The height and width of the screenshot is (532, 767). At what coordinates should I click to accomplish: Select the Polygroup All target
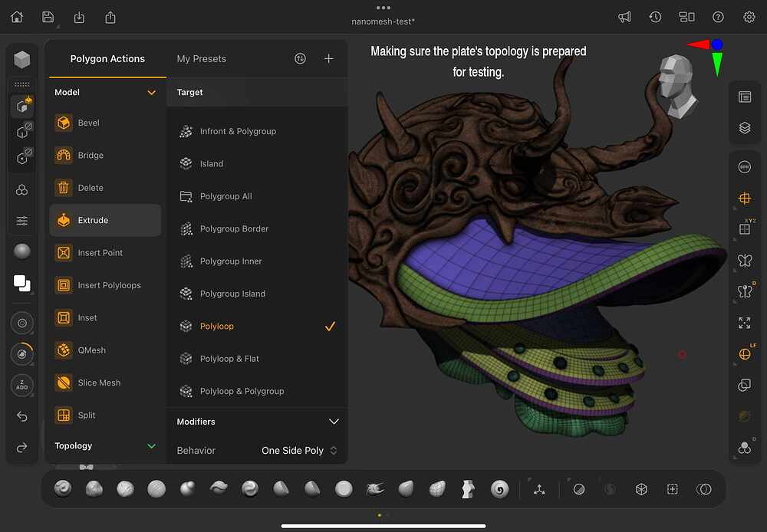point(257,196)
